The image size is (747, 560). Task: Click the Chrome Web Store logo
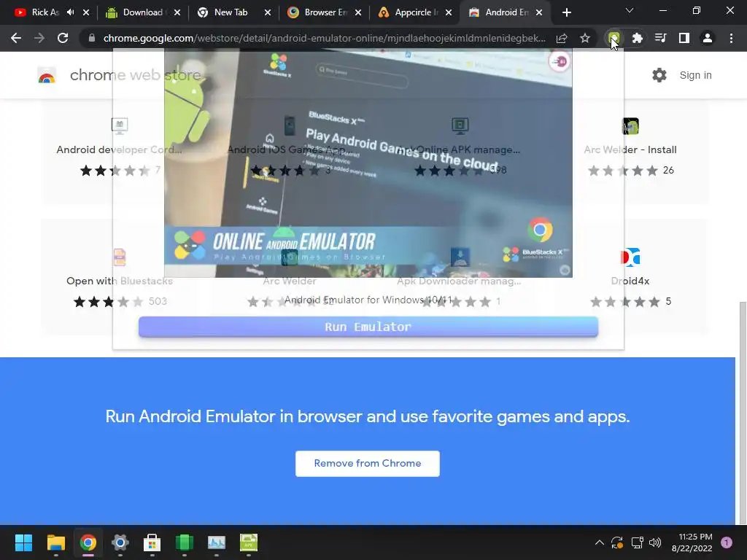pos(47,75)
